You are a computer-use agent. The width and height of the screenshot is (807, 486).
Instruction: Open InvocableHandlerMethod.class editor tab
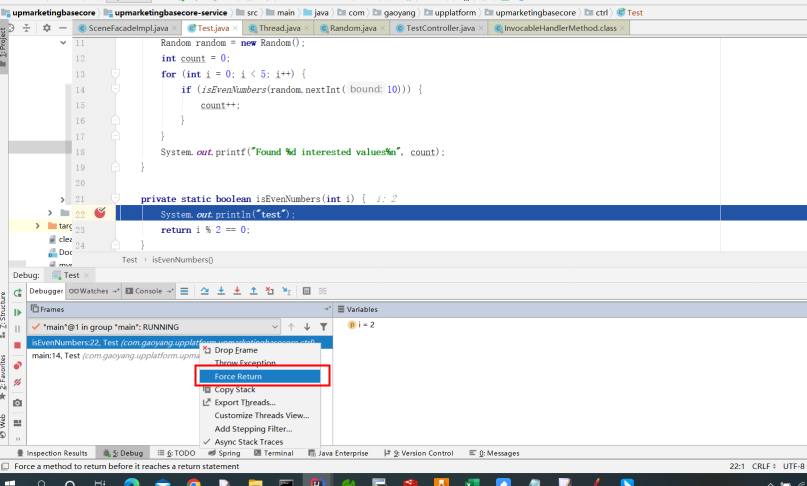pos(560,28)
